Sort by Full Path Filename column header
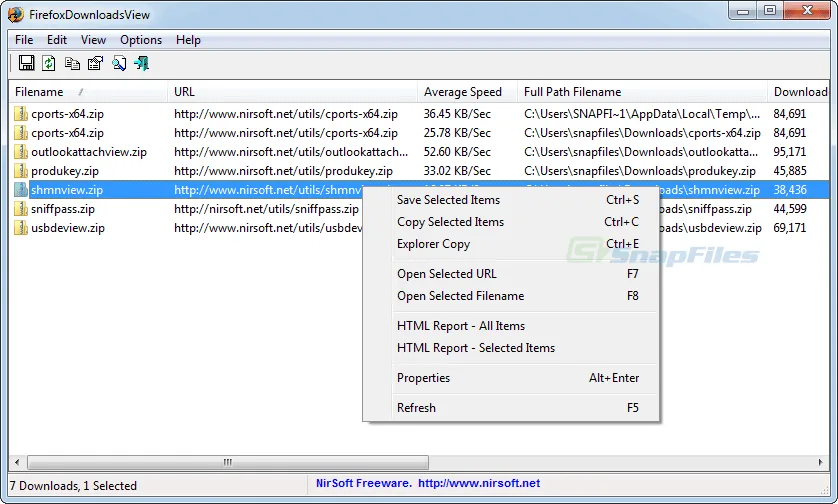The height and width of the screenshot is (504, 838). (x=642, y=92)
